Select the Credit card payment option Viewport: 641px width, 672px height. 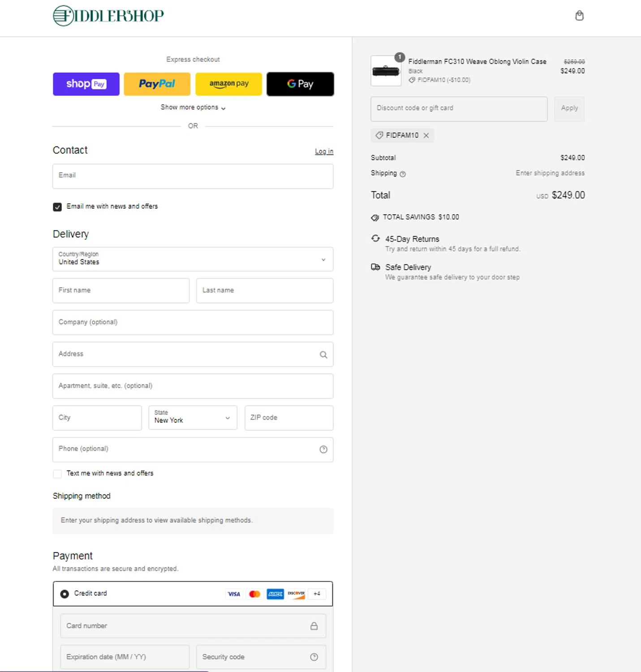pos(65,594)
